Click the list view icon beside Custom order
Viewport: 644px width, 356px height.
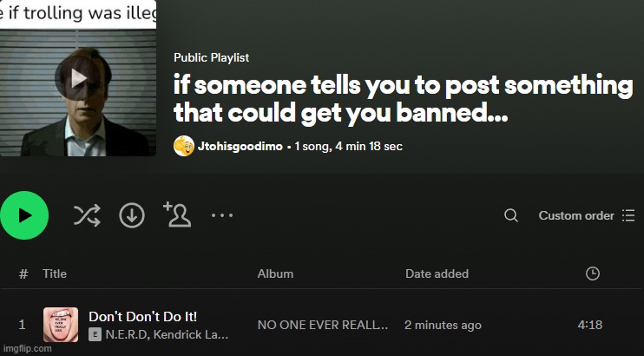coord(628,215)
